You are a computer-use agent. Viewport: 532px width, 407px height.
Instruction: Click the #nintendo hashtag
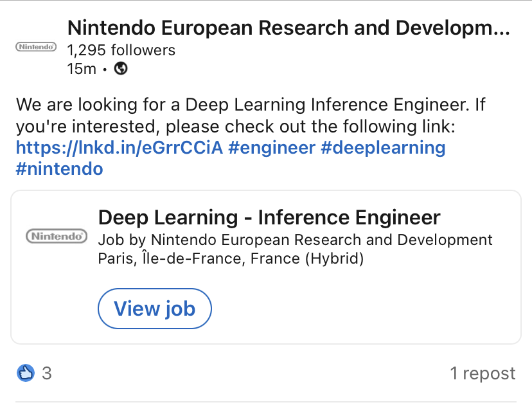point(59,169)
